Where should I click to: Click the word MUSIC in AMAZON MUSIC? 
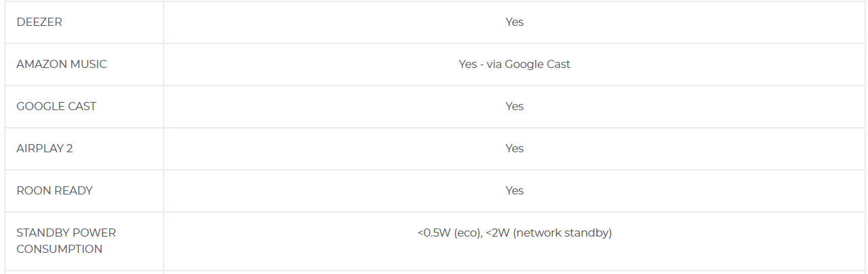point(88,64)
